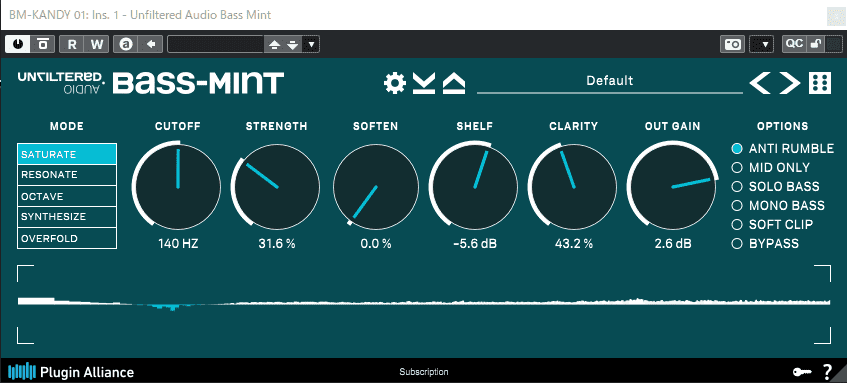Click the 2.6 dB out gain value
The height and width of the screenshot is (383, 847).
(673, 244)
